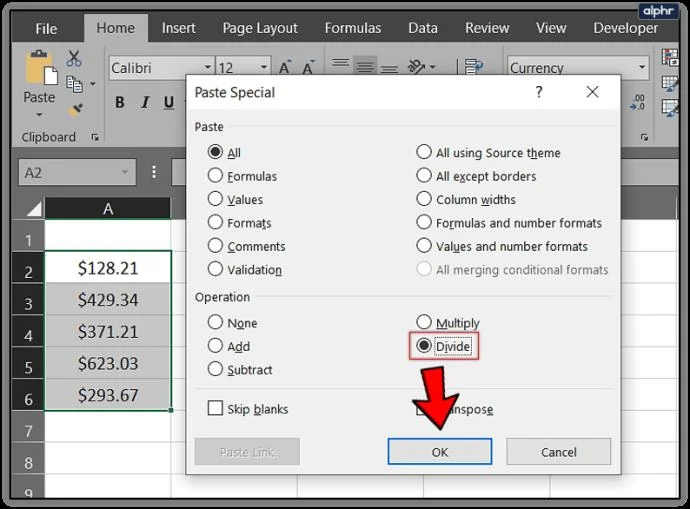The width and height of the screenshot is (690, 509).
Task: Open the Paste Special help question mark
Action: tap(539, 92)
